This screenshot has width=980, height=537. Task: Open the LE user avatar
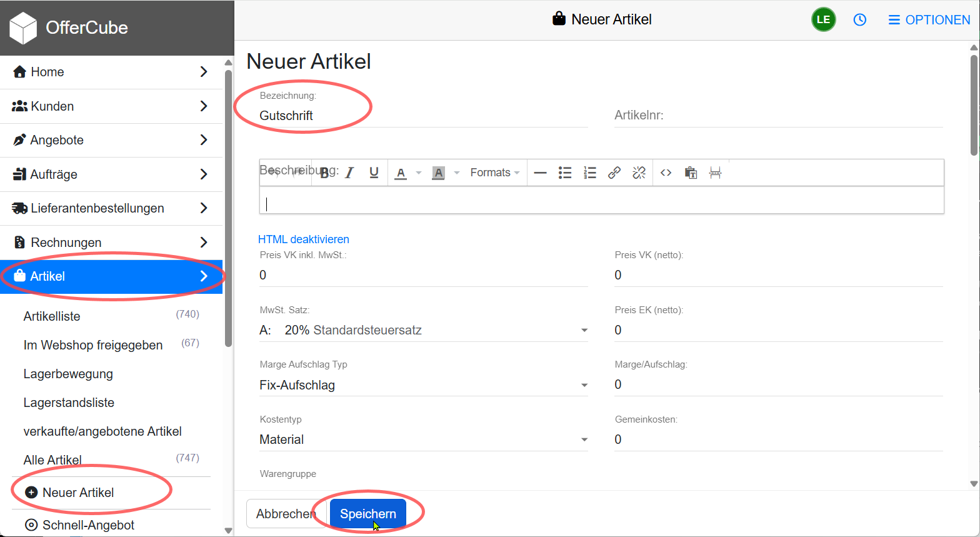click(x=823, y=19)
